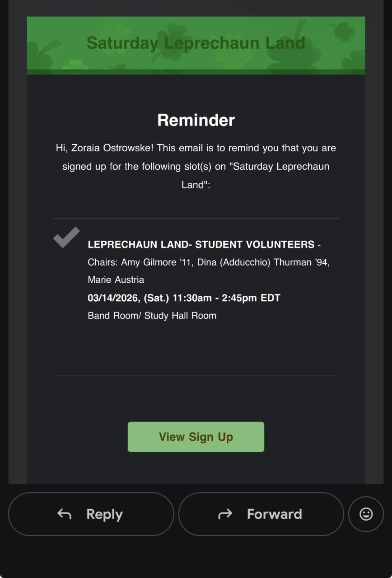Screen dimensions: 392x578
Task: Open the emoji reaction picker
Action: (366, 514)
